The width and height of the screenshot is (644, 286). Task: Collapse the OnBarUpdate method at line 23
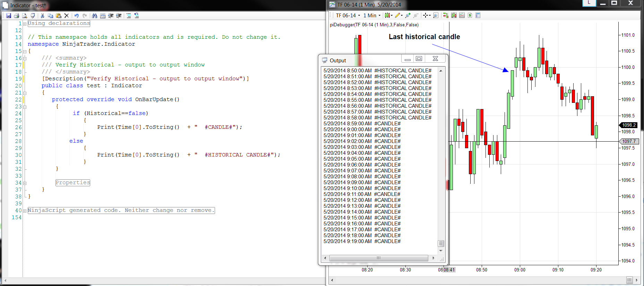(25, 107)
